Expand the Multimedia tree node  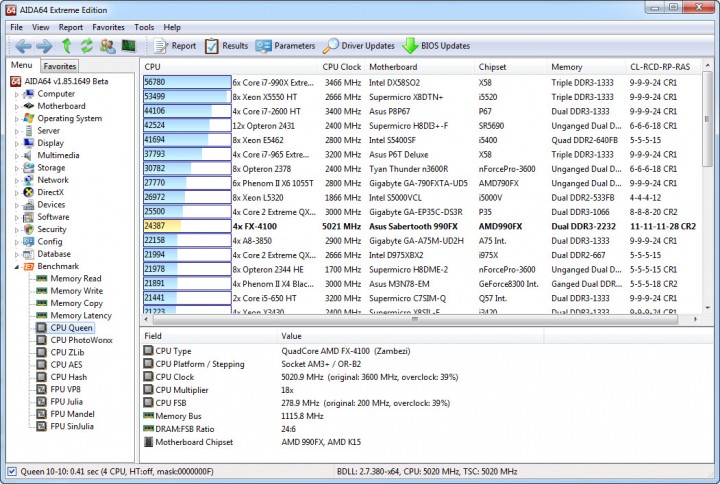(17, 156)
